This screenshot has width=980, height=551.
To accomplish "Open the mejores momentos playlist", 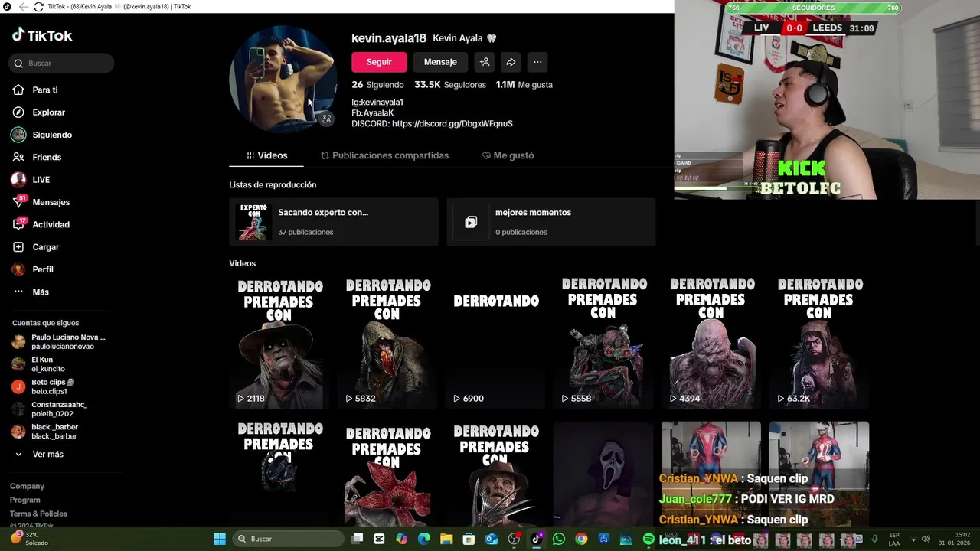I will pos(551,222).
